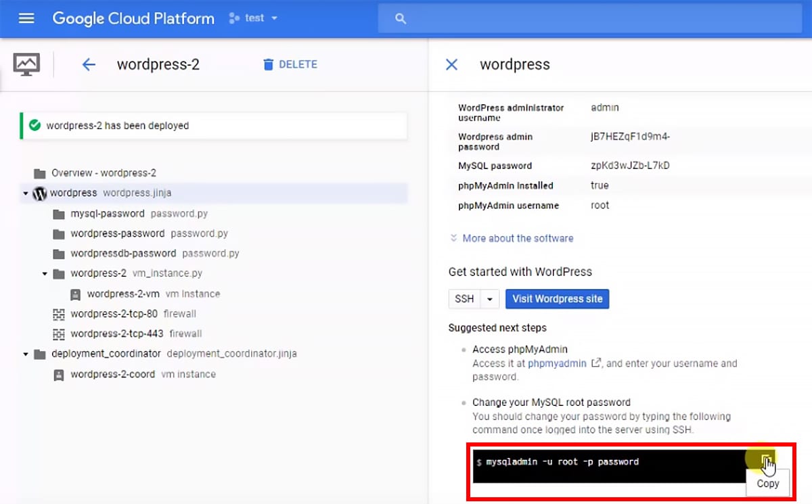Click the wordpress panel heading
This screenshot has width=812, height=504.
[515, 64]
